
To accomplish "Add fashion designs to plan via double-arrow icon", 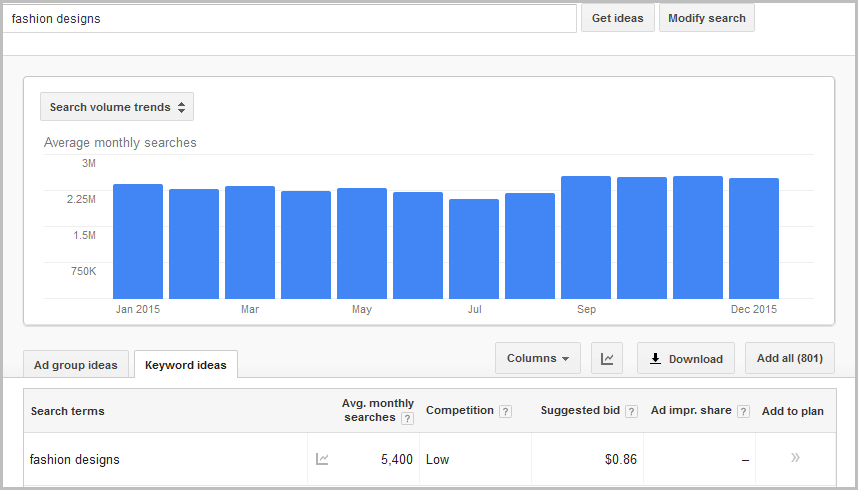I will click(795, 458).
